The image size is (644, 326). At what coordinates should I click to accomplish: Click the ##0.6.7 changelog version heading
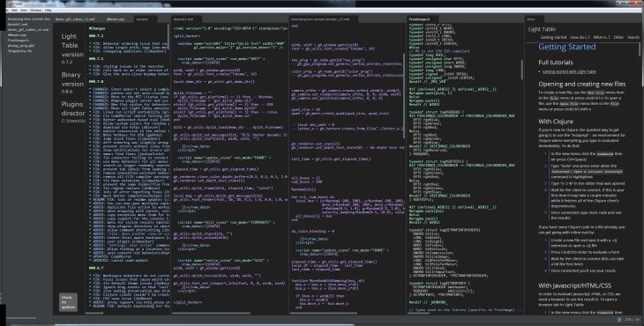[x=95, y=268]
